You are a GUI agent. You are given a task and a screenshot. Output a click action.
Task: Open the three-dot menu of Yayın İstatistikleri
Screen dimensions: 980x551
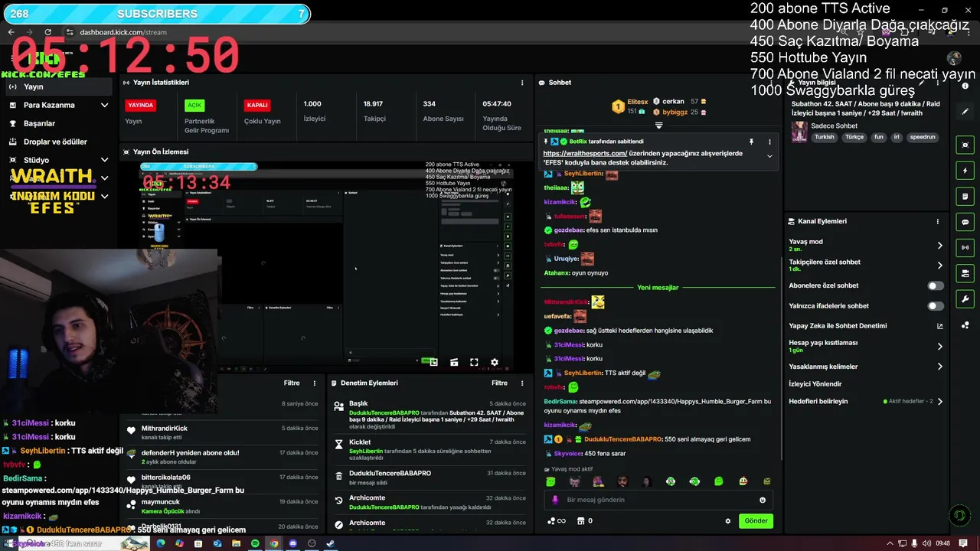pos(522,83)
